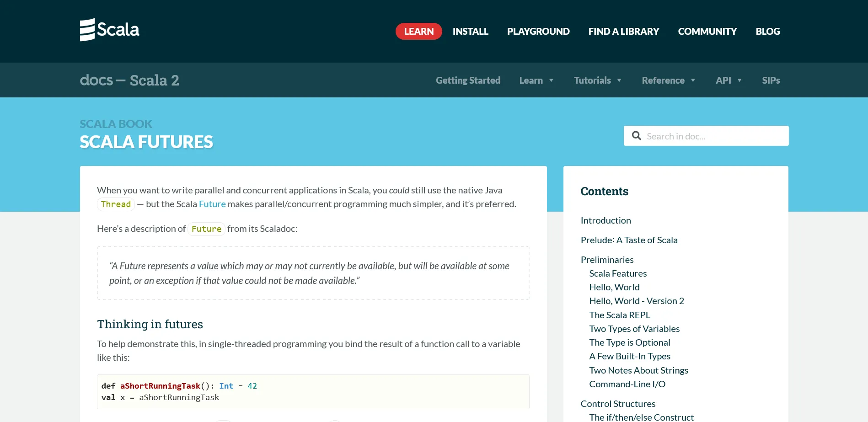Open the INSTALL page

(x=471, y=32)
